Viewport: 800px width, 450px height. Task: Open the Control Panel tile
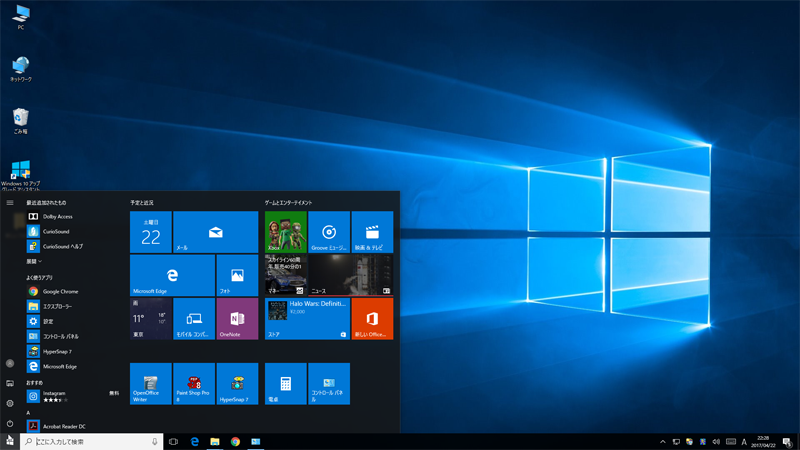click(x=329, y=384)
